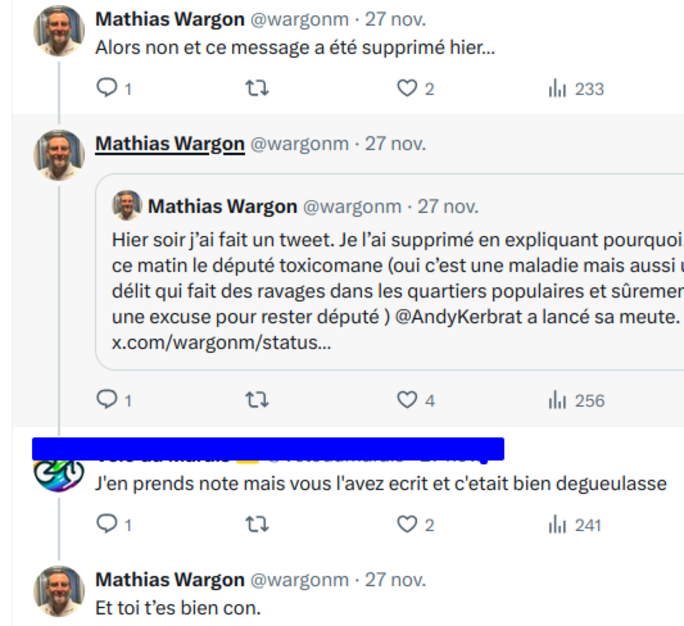The width and height of the screenshot is (684, 626).
Task: Retweet the quote tweet post
Action: [257, 400]
